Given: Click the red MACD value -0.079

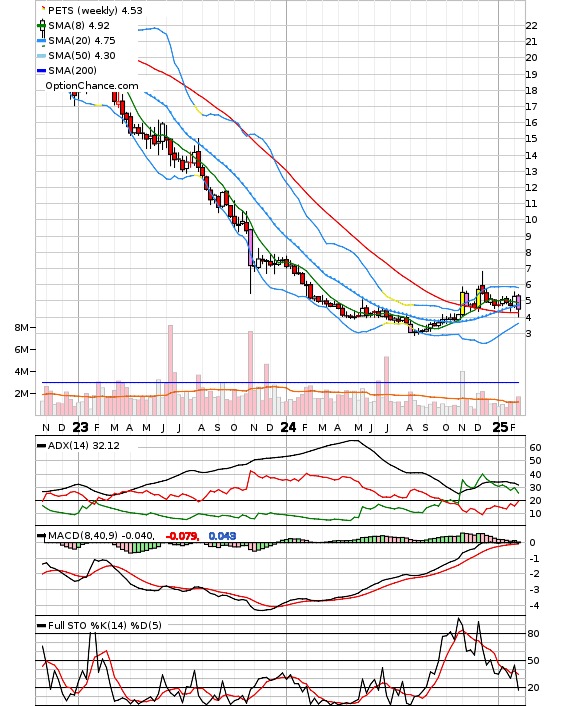Looking at the screenshot, I should pos(182,536).
